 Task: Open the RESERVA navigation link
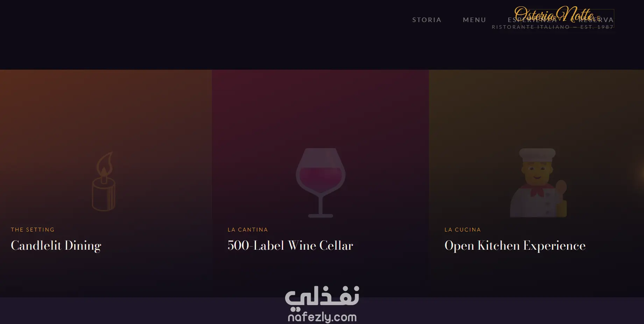click(596, 20)
